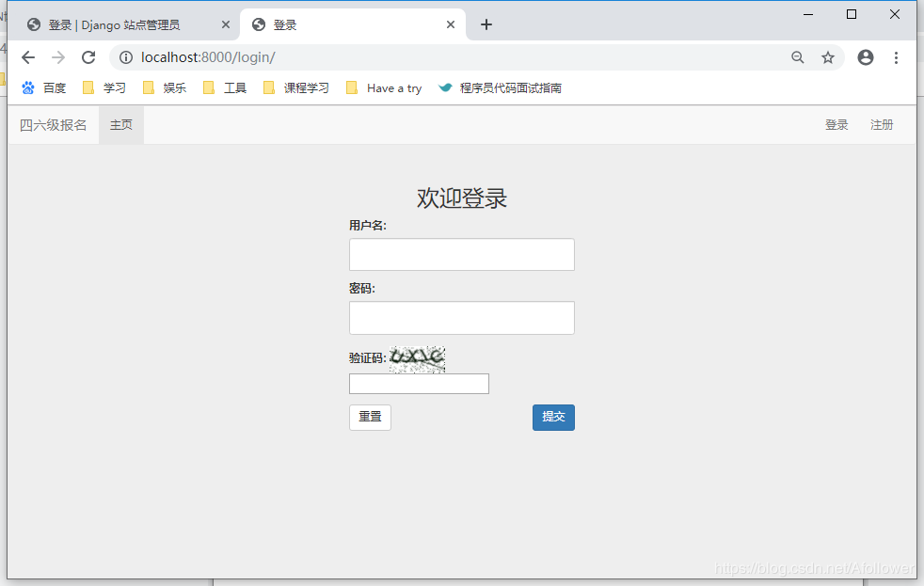The width and height of the screenshot is (924, 586).
Task: Open the 程序员代码面试指南 bookmark
Action: (500, 88)
